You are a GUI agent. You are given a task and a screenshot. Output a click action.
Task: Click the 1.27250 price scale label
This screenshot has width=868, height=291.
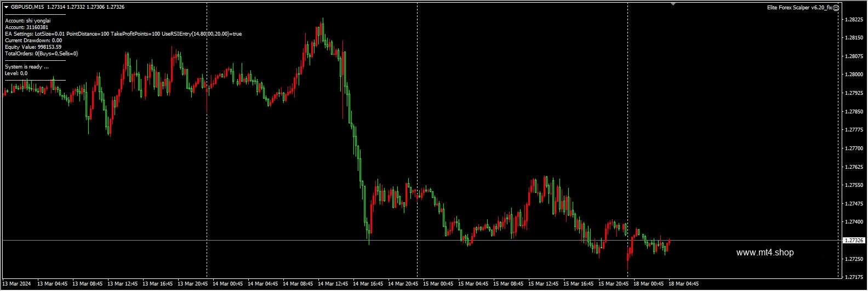pos(854,259)
